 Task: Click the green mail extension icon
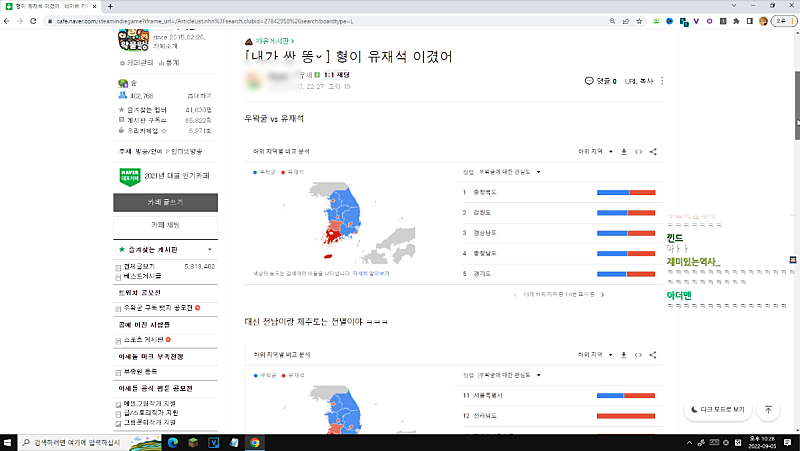[x=656, y=21]
